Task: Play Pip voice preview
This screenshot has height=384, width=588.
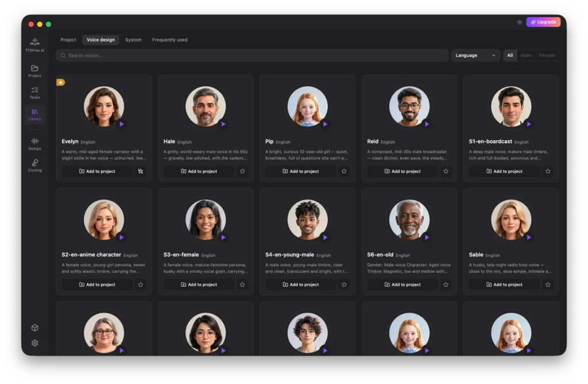Action: (x=325, y=124)
